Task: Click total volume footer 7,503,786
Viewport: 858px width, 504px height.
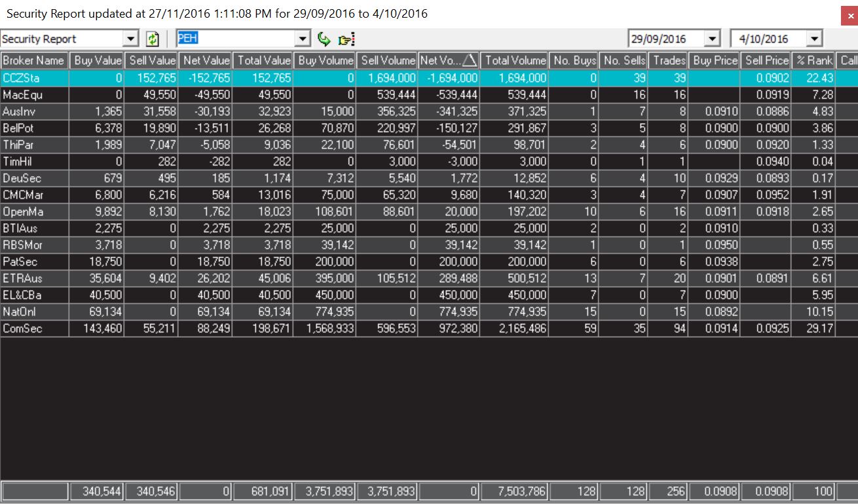Action: (523, 491)
